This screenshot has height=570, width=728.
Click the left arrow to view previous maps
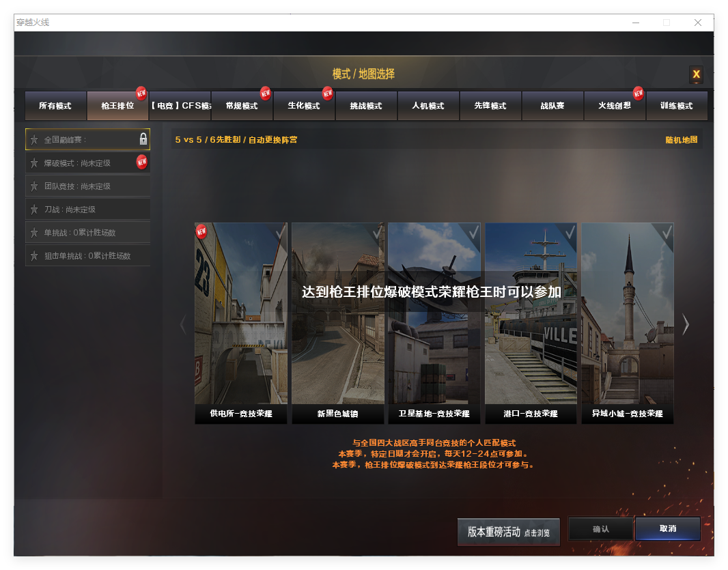[x=182, y=324]
